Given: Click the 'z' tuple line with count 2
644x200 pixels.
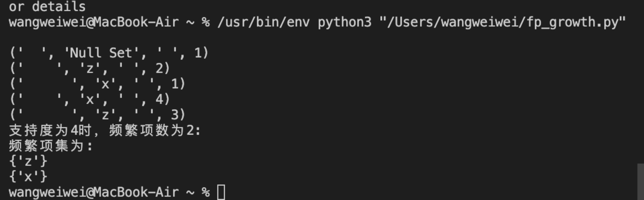Looking at the screenshot, I should (x=90, y=68).
